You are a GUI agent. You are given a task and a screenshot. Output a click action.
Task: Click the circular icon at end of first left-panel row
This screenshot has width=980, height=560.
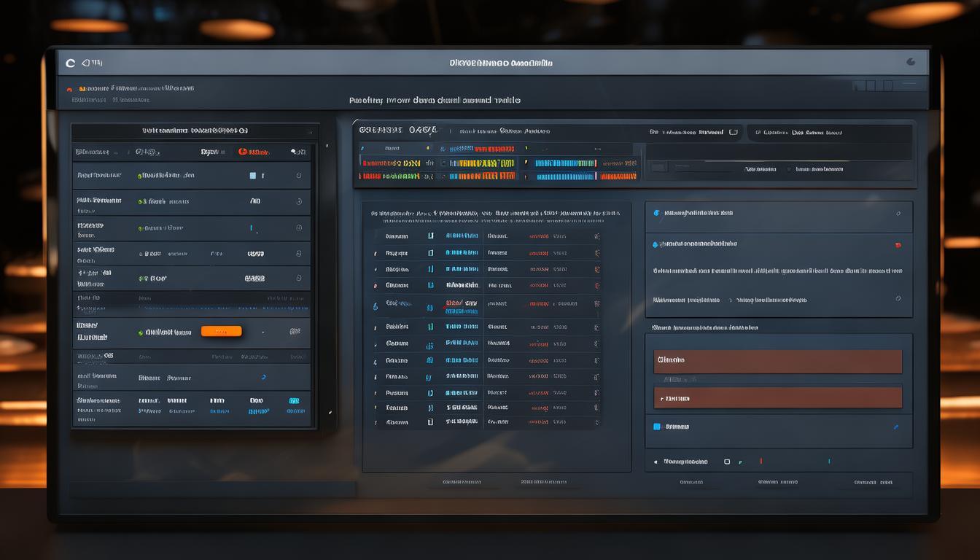pos(298,176)
